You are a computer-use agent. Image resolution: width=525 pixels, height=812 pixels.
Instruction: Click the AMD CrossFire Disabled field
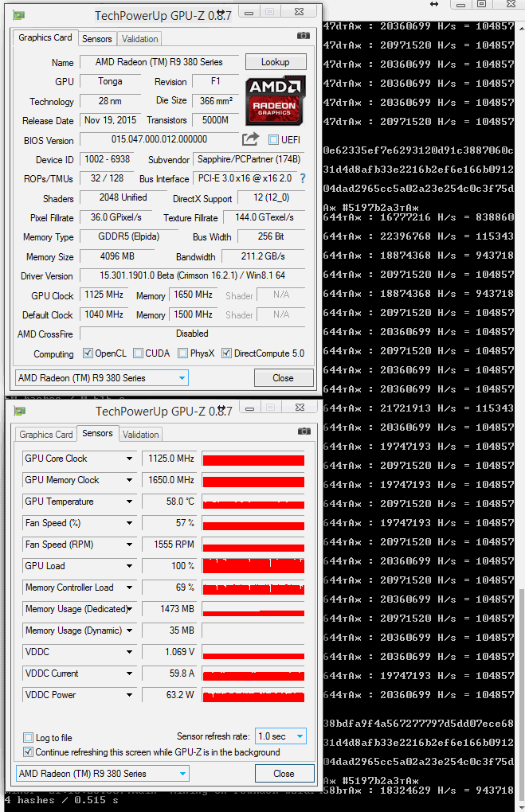coord(192,334)
